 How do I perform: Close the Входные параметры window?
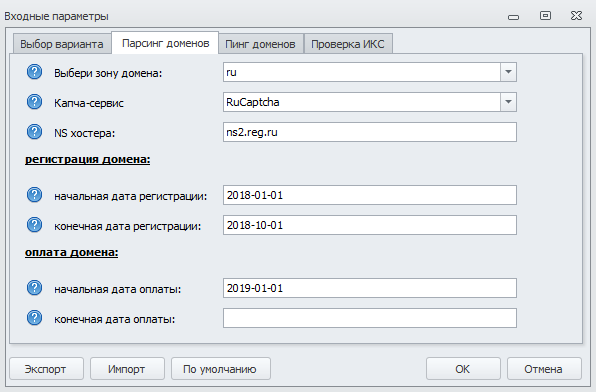pyautogui.click(x=576, y=16)
